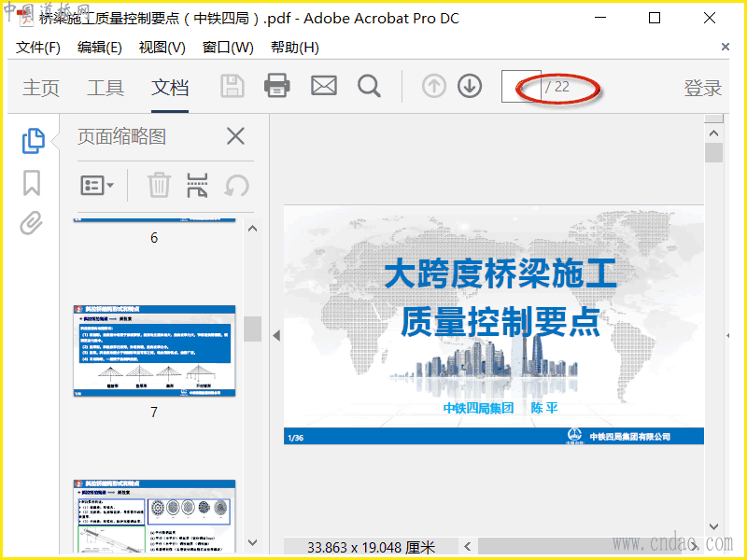Click thumbnail panel scroll up arrow
This screenshot has width=747, height=560.
pos(252,229)
